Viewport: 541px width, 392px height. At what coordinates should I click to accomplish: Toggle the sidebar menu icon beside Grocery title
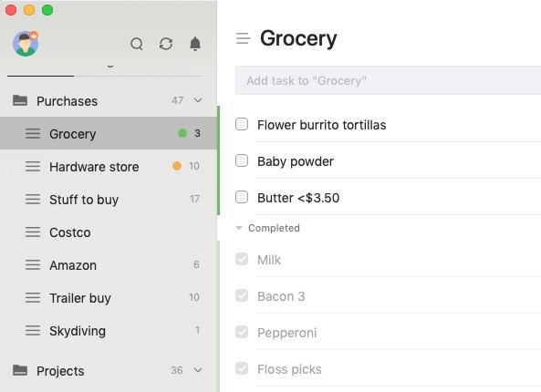tap(244, 38)
